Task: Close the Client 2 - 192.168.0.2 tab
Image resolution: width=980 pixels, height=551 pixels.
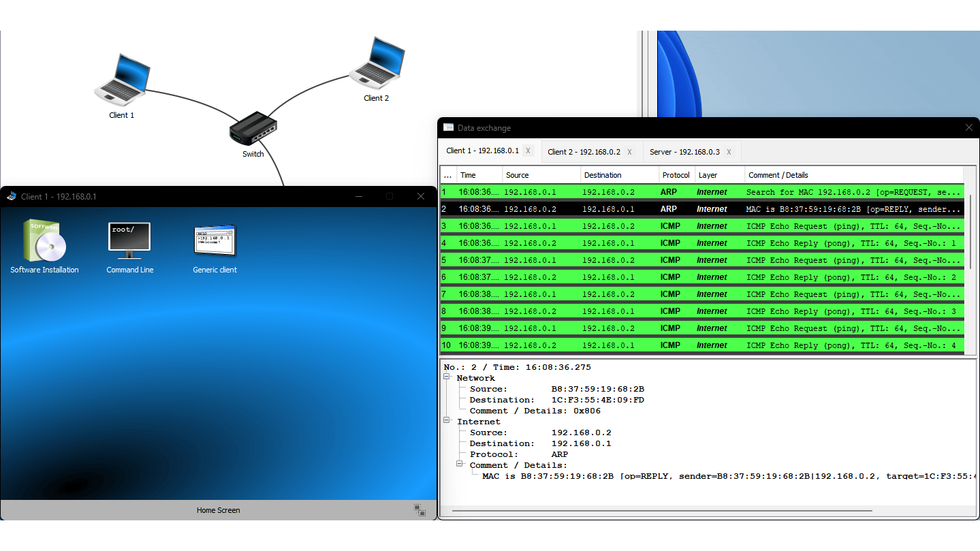Action: [x=630, y=152]
